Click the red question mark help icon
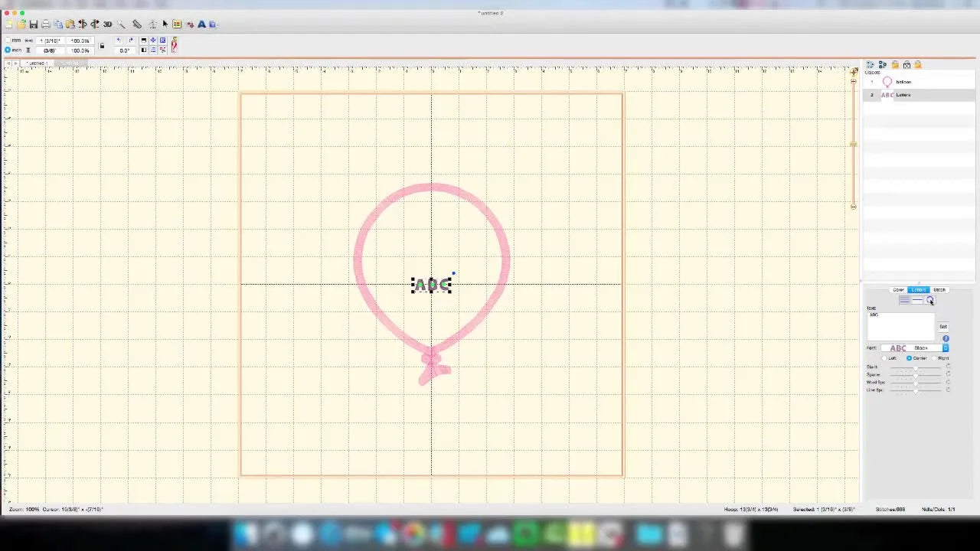 [x=174, y=46]
